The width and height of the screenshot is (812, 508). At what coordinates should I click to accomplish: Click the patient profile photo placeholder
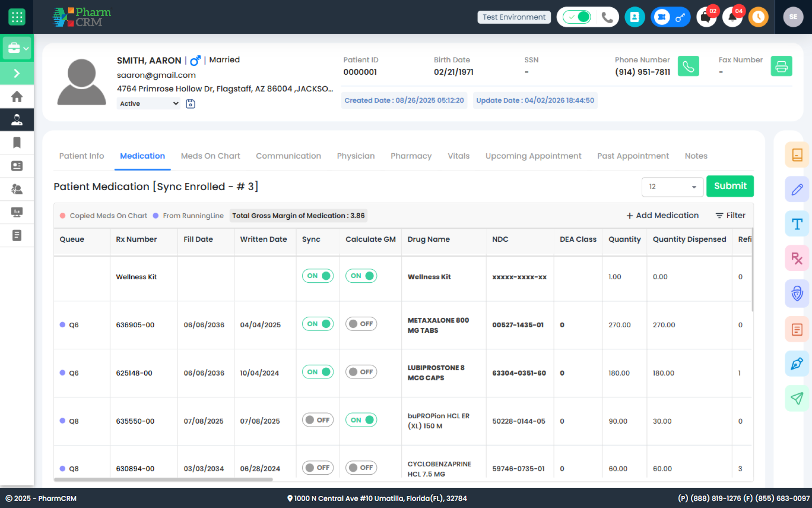tap(82, 82)
